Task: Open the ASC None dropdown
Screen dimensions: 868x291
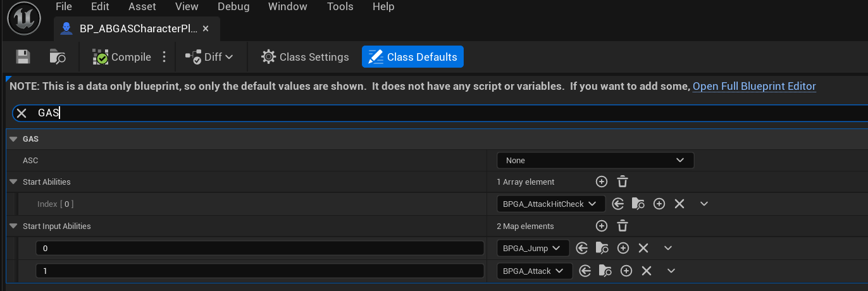Action: (x=595, y=160)
